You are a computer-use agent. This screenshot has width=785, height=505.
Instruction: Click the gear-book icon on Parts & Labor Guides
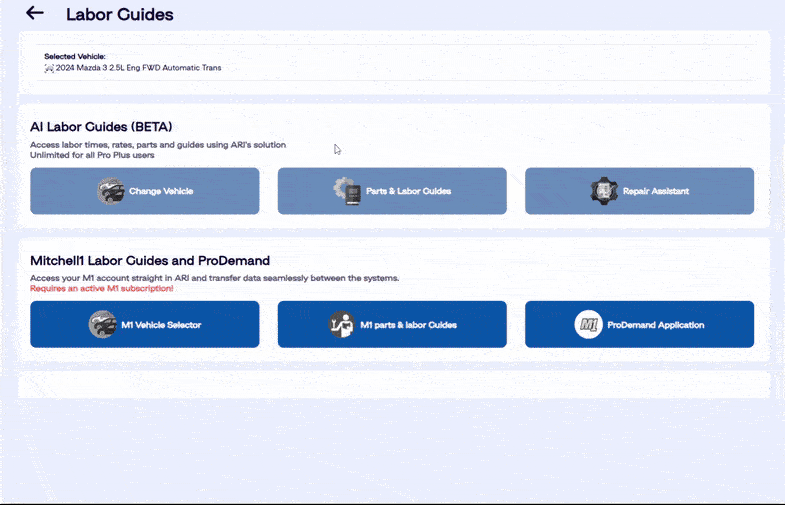(x=347, y=191)
